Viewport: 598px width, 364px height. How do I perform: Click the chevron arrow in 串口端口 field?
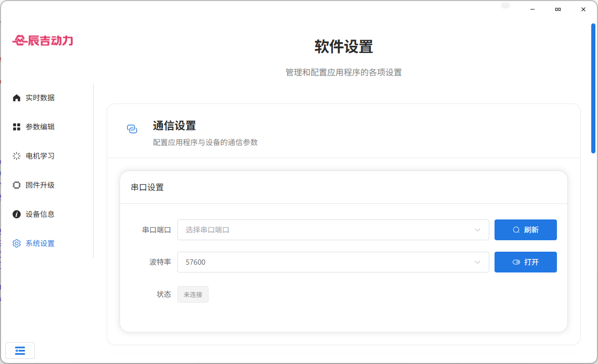(x=477, y=230)
